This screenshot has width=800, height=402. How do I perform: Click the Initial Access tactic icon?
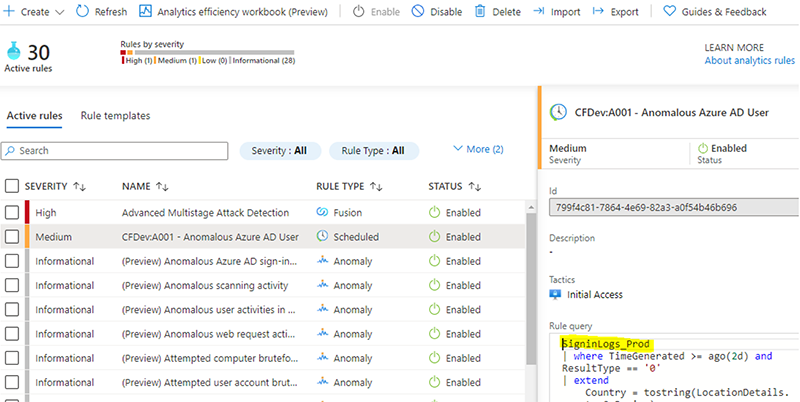(555, 294)
